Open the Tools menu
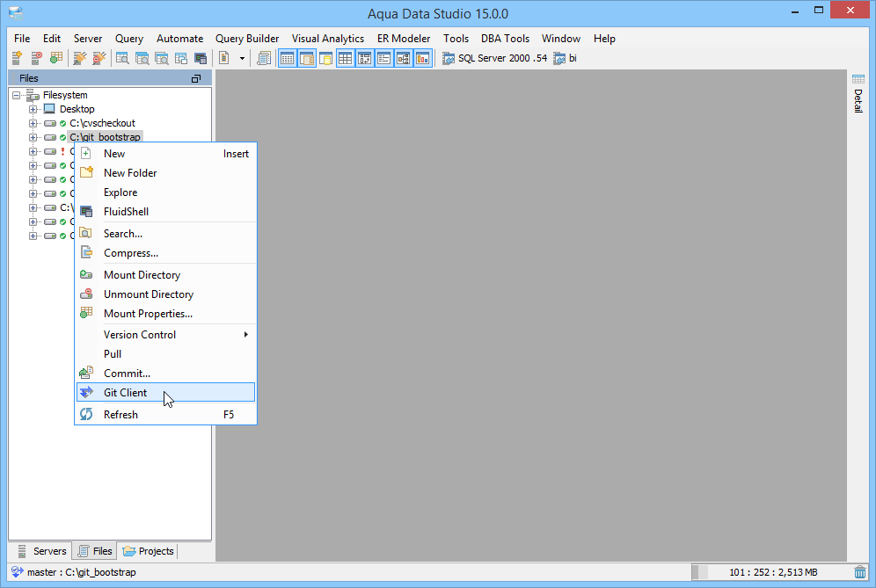The height and width of the screenshot is (588, 876). coord(456,39)
